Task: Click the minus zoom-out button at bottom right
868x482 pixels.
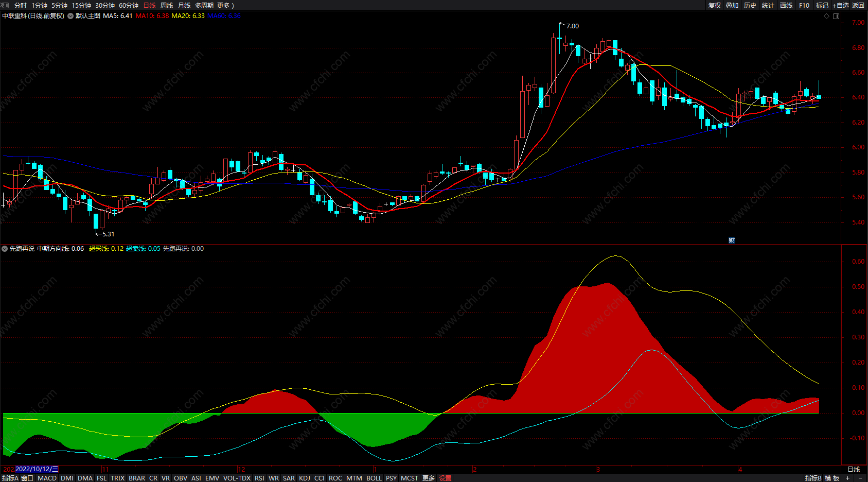Action: click(860, 478)
